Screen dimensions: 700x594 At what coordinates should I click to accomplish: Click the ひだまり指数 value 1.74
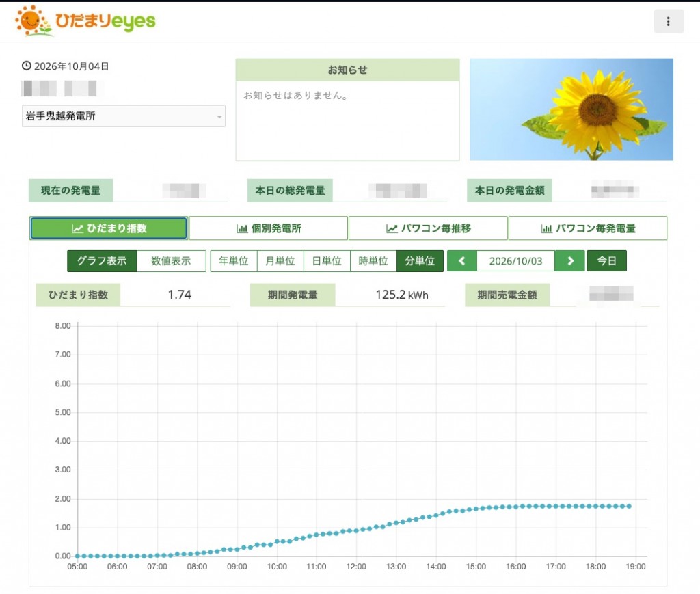click(180, 295)
